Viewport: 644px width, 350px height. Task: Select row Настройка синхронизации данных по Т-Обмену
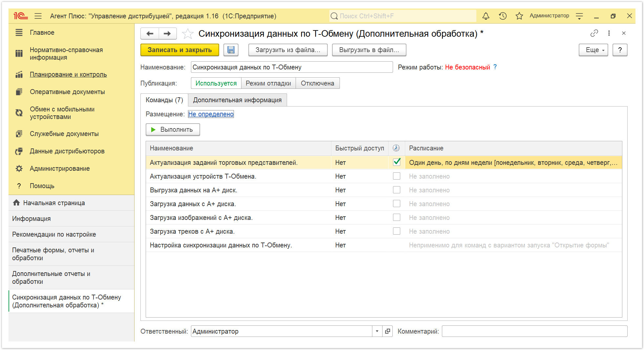click(384, 245)
